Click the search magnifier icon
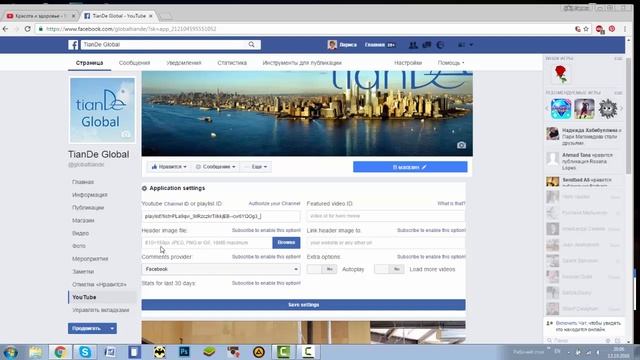 click(251, 44)
